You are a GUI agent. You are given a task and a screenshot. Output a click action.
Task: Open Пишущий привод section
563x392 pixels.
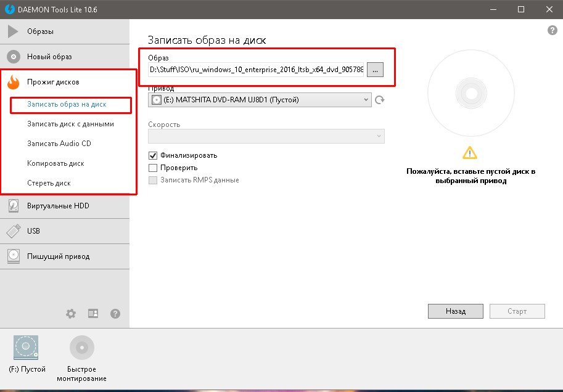click(65, 256)
